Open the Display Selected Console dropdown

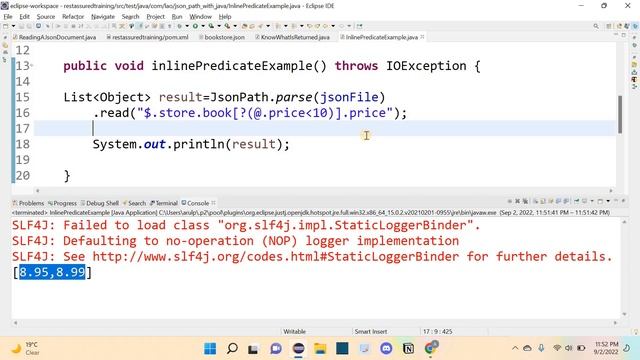(592, 201)
